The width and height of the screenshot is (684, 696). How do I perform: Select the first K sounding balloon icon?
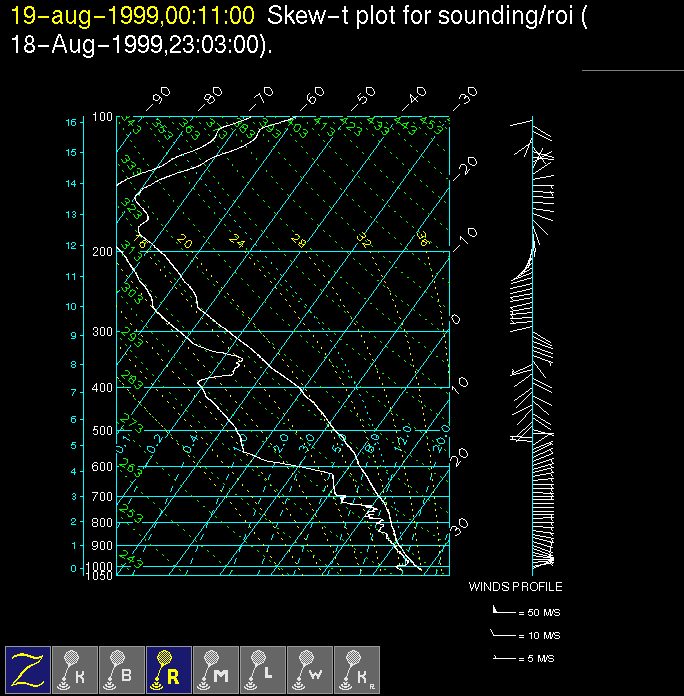76,669
